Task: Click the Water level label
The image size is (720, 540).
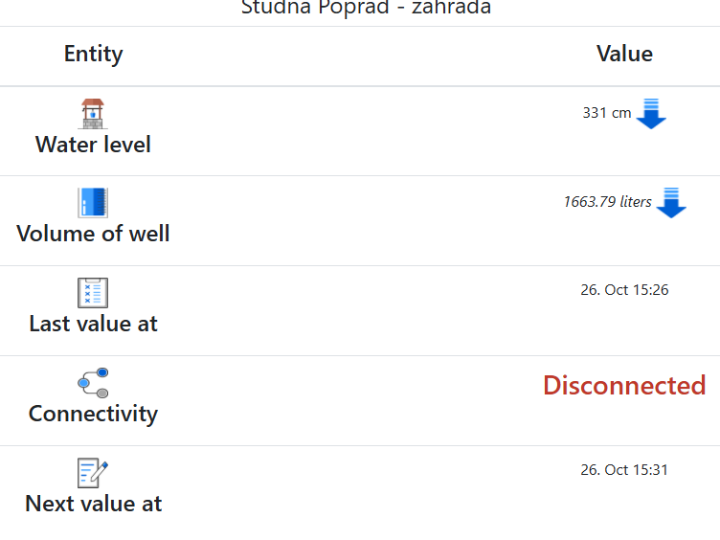Action: click(93, 145)
